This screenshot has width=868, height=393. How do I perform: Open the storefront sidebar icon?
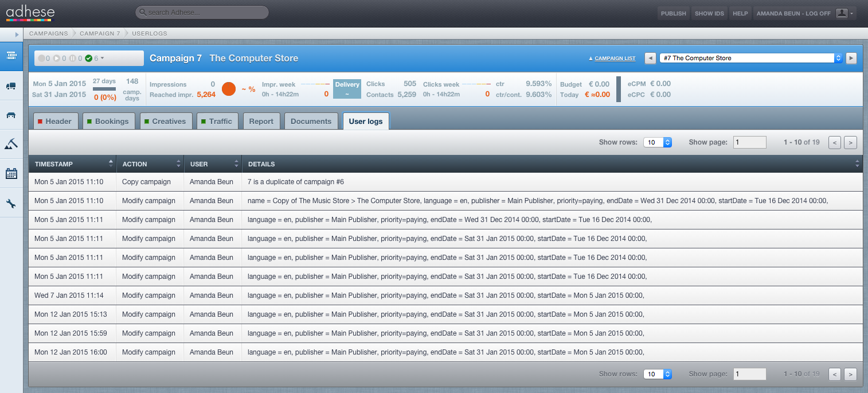click(11, 115)
